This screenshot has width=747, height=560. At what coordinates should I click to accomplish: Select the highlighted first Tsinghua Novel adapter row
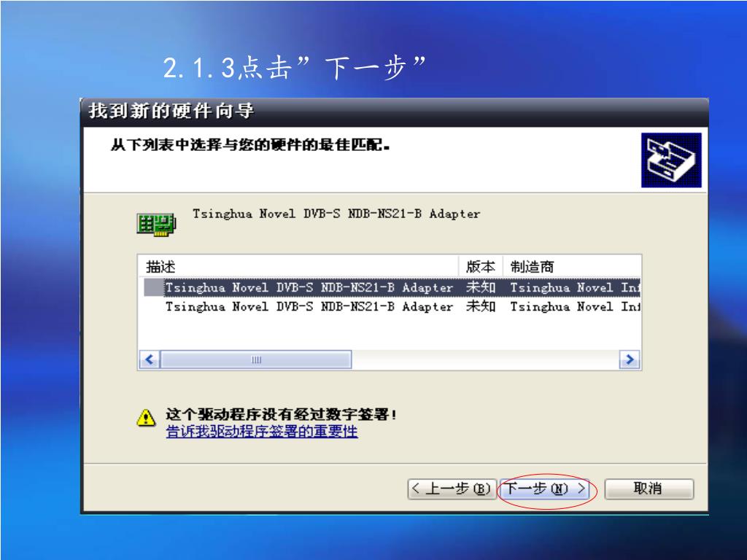(x=392, y=287)
